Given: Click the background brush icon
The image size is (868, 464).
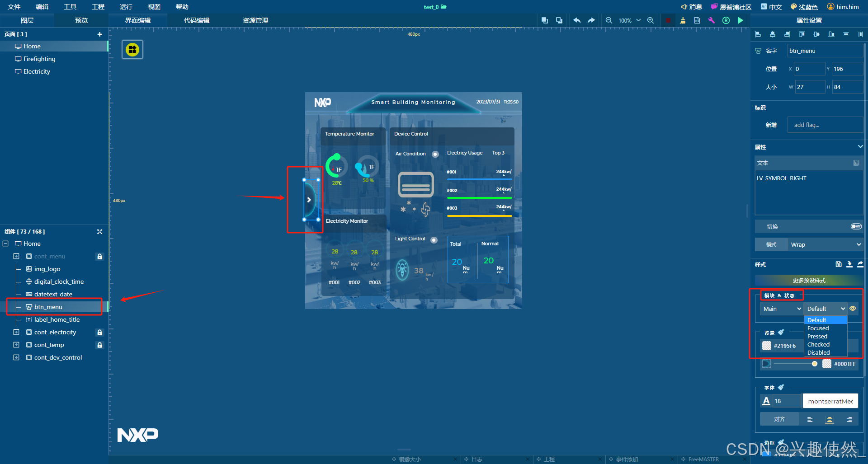Looking at the screenshot, I should coord(781,332).
